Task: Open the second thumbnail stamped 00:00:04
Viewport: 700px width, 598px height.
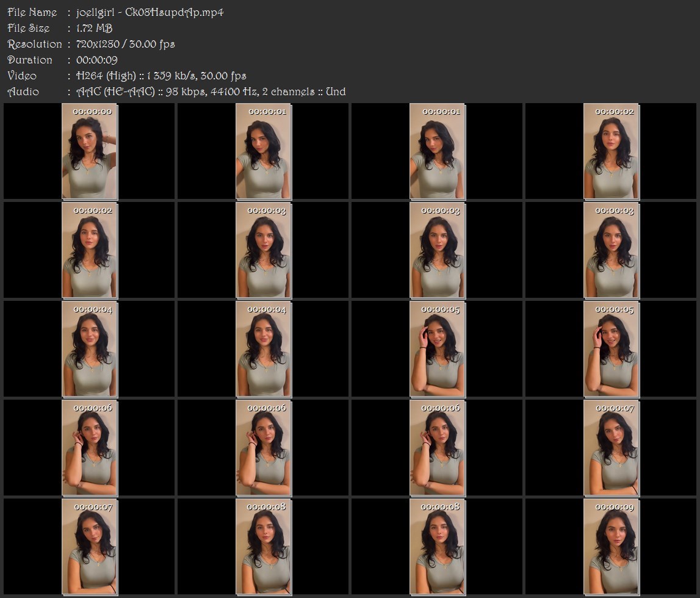Action: pyautogui.click(x=264, y=349)
